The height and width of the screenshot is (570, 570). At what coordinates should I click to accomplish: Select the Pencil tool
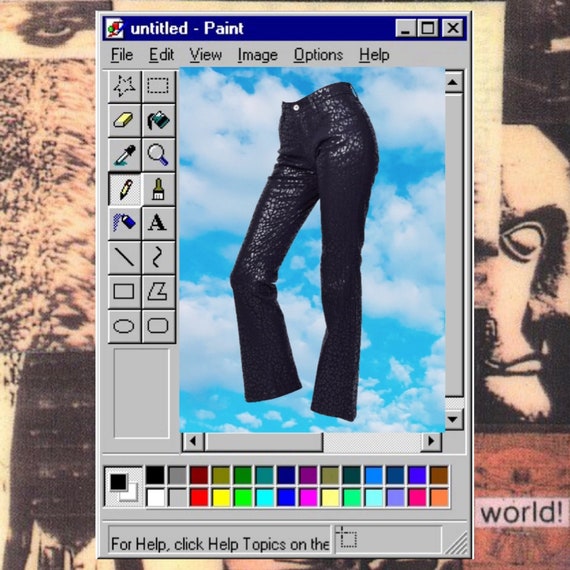click(124, 189)
